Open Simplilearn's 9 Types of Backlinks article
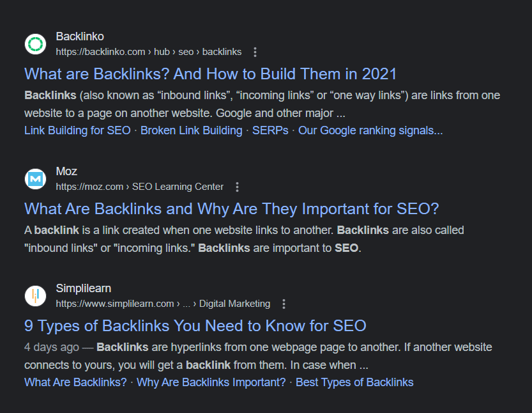 click(195, 325)
